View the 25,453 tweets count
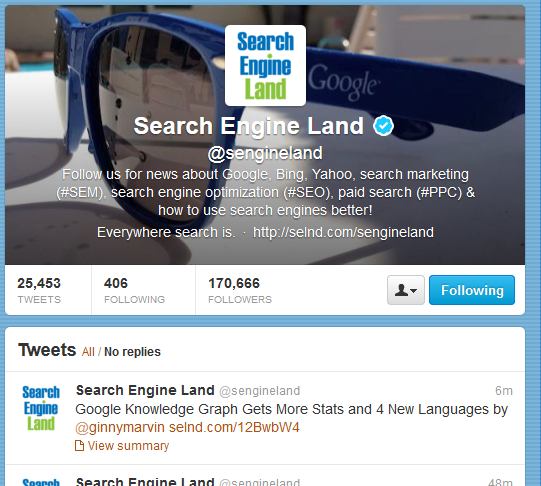 (39, 290)
